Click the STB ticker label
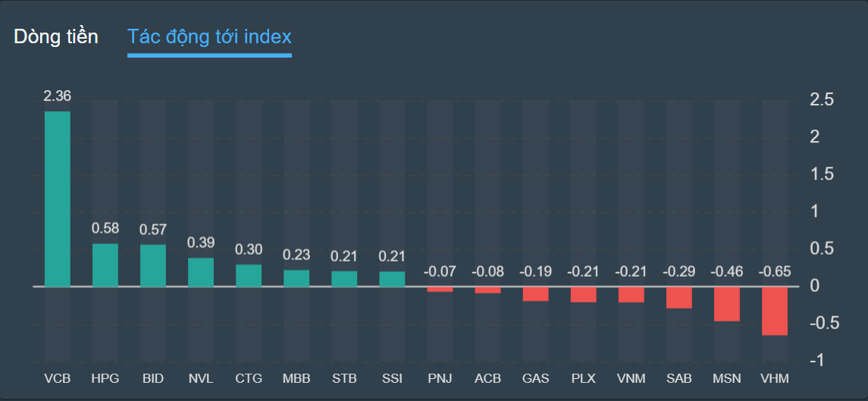This screenshot has height=401, width=868. click(x=344, y=378)
